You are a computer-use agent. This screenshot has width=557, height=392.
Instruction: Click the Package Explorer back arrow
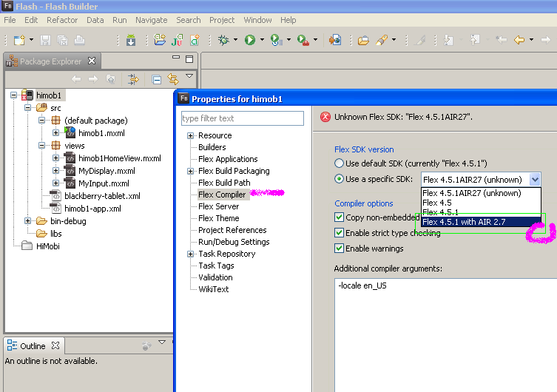coord(76,79)
